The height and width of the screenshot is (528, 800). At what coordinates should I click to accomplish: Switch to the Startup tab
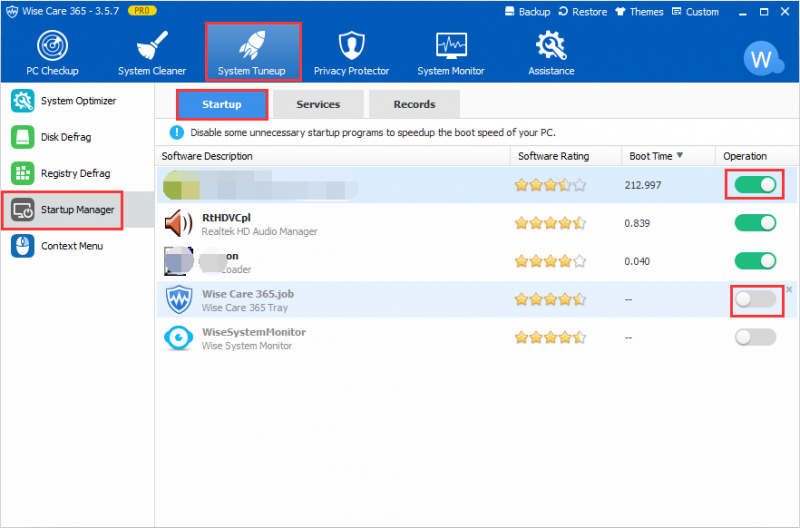pyautogui.click(x=222, y=104)
